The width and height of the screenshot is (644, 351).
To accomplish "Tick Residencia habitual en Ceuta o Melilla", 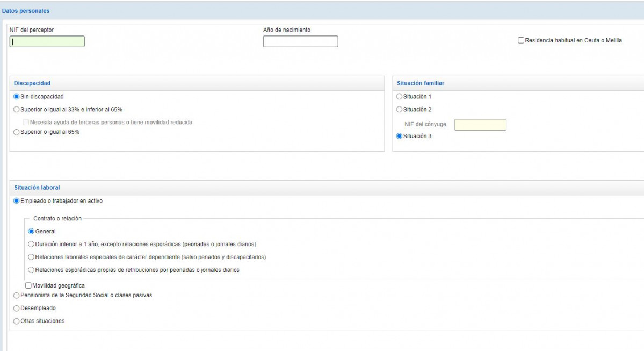I will pyautogui.click(x=521, y=40).
